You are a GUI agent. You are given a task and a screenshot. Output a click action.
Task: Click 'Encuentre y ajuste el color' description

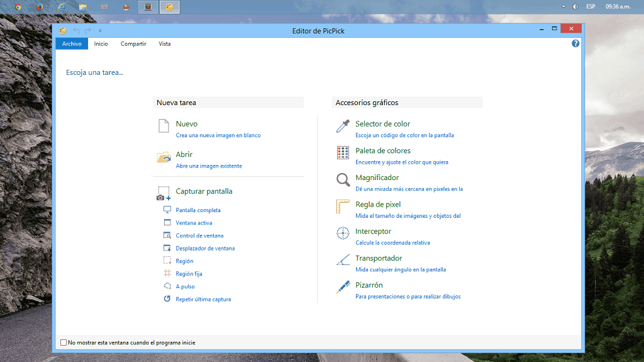point(402,162)
